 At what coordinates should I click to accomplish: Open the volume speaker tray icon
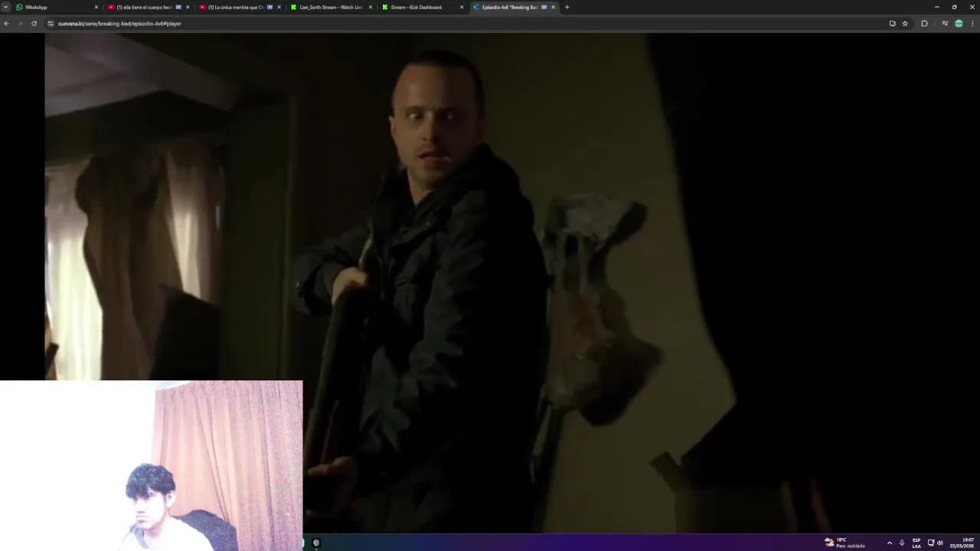coord(940,543)
